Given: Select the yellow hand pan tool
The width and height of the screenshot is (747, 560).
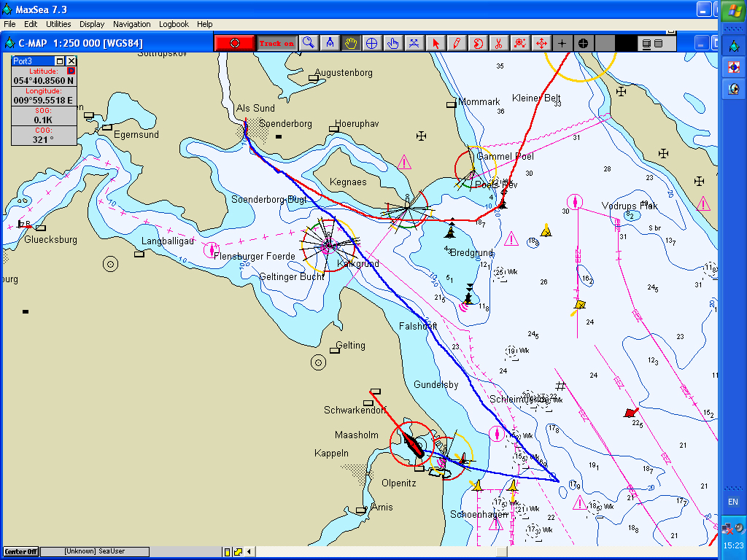Looking at the screenshot, I should (x=351, y=43).
